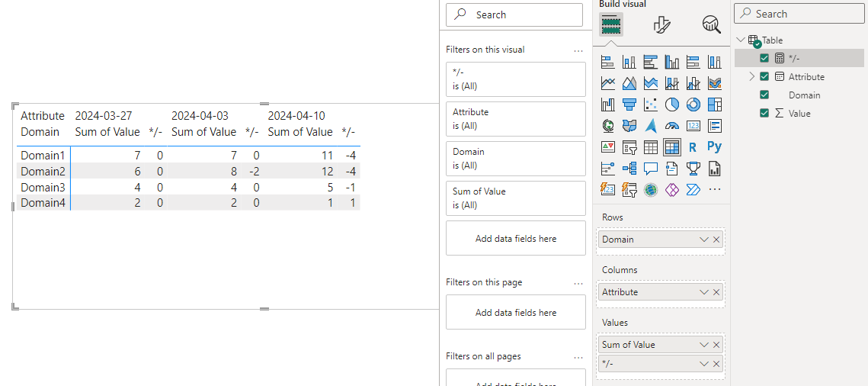Select the stacked bar chart visual
Viewport: 868px width, 386px height.
click(x=608, y=62)
